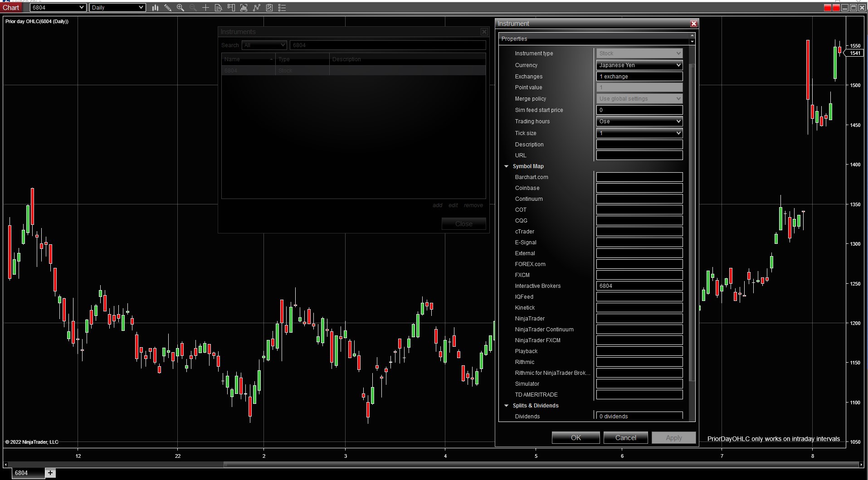This screenshot has height=480, width=868.
Task: Click the 1541 current price marker
Action: click(x=855, y=53)
